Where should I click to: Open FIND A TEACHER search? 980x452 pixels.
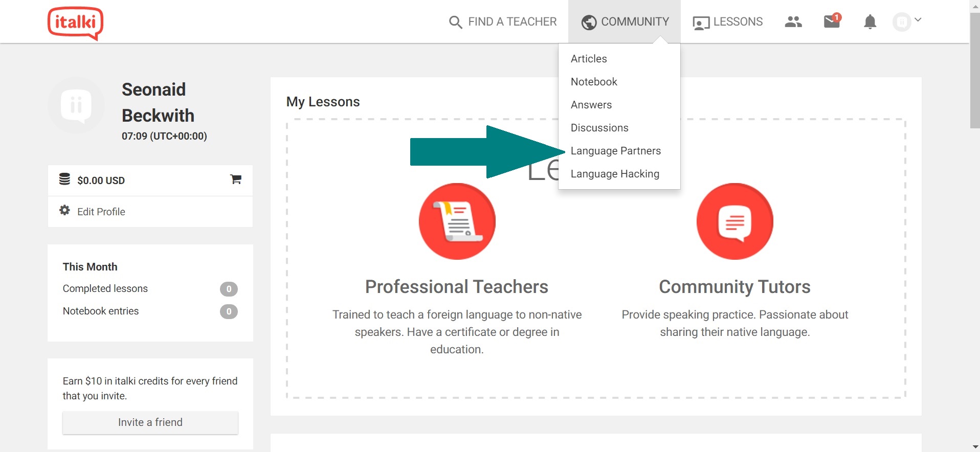[503, 22]
